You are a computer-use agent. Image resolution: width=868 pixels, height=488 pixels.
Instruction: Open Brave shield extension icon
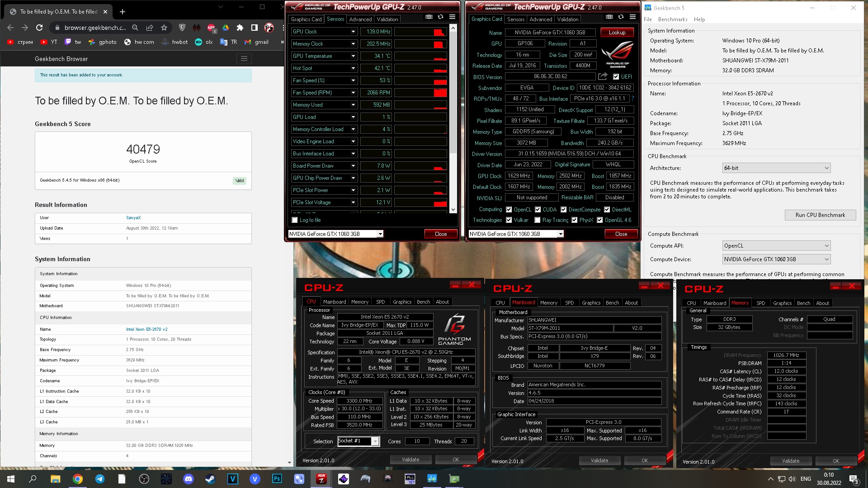pos(182,28)
